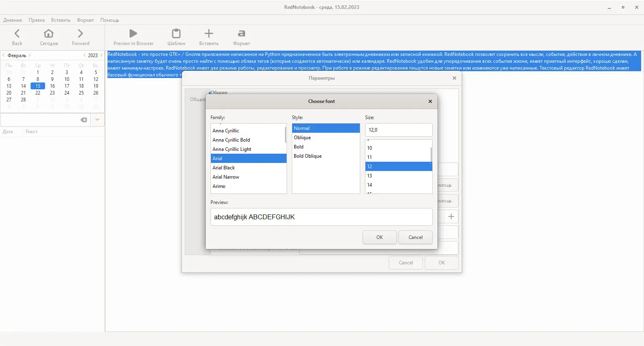
Task: Select font size 10
Action: [x=398, y=148]
